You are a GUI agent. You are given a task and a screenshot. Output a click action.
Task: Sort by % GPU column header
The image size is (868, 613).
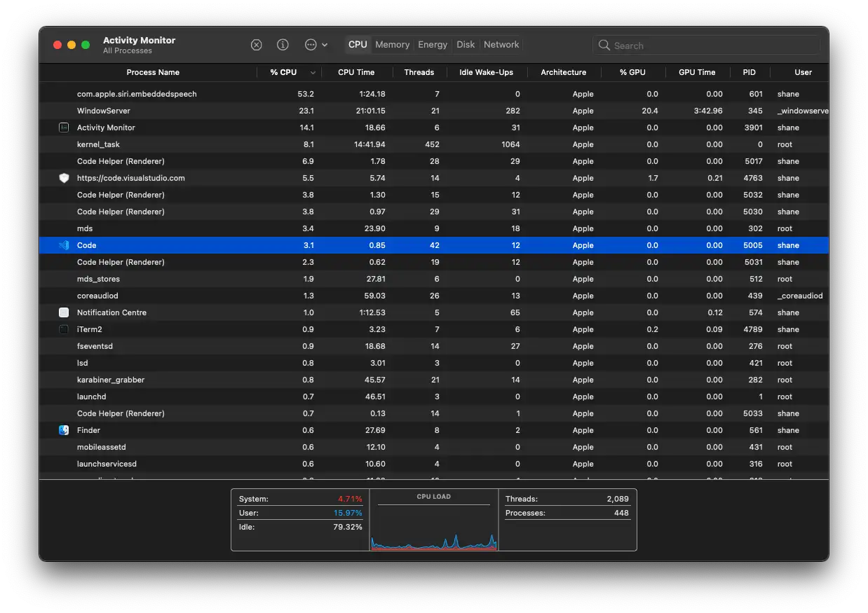[x=632, y=72]
